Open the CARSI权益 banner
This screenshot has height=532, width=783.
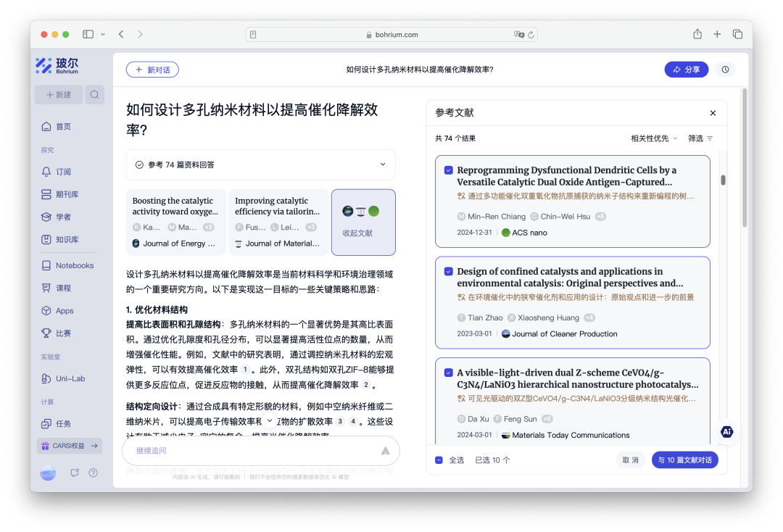[x=70, y=446]
